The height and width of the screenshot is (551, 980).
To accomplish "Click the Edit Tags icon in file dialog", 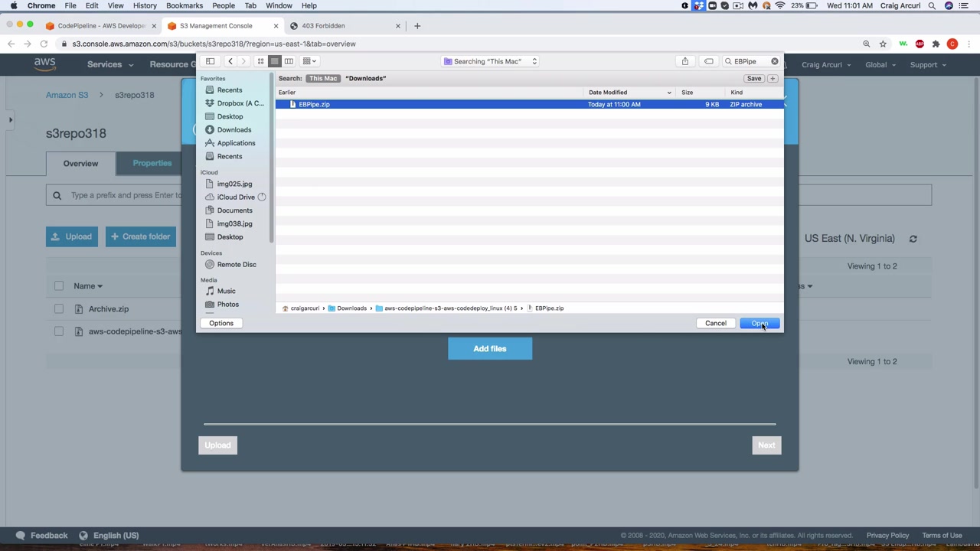I will [709, 61].
